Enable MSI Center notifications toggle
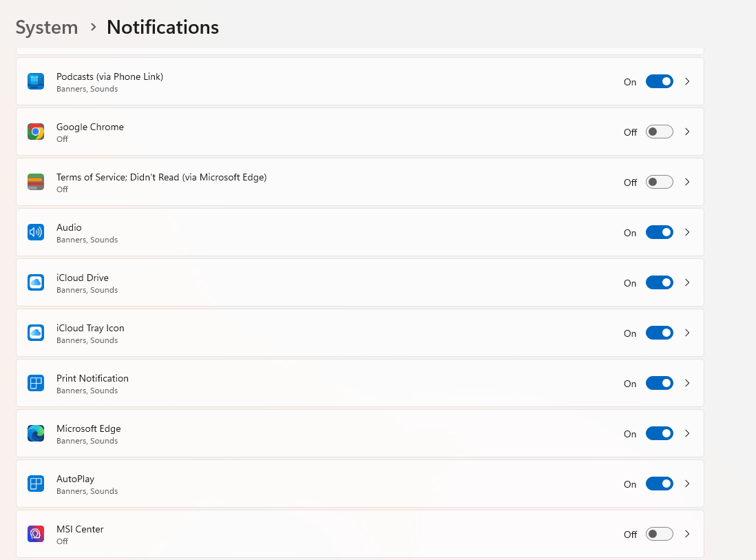 tap(659, 534)
